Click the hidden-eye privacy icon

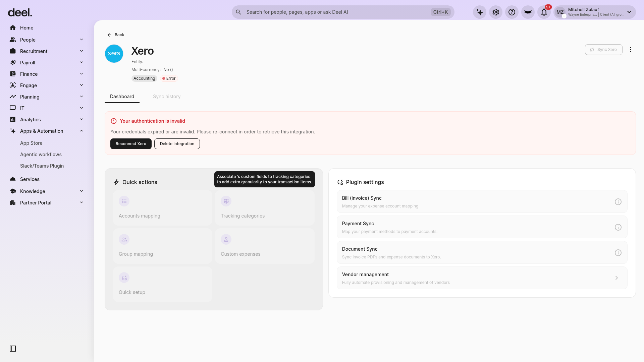click(x=528, y=12)
